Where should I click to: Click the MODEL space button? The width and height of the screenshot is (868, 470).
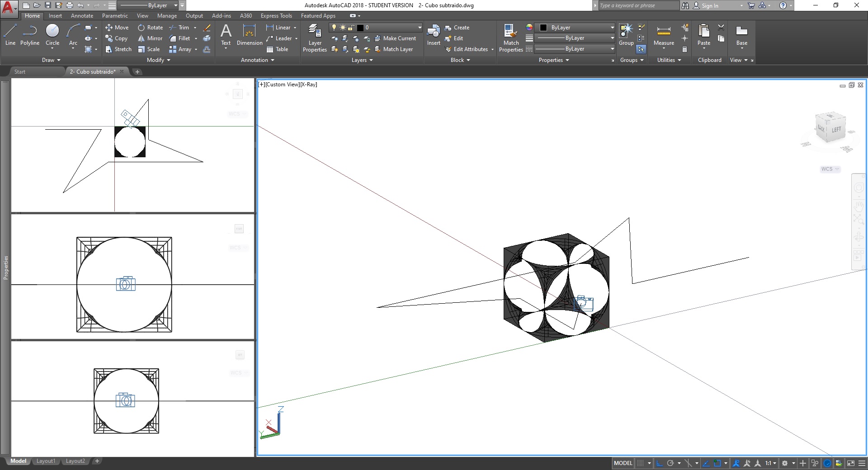click(x=623, y=463)
